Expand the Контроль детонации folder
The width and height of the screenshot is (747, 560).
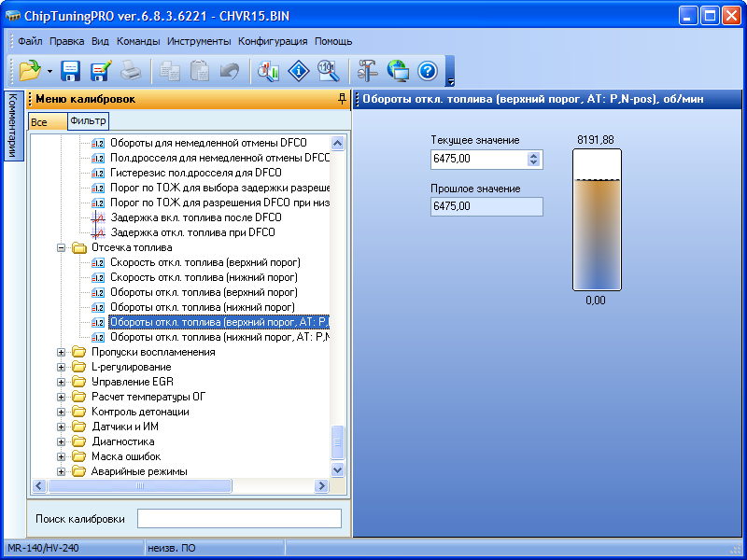[x=62, y=412]
